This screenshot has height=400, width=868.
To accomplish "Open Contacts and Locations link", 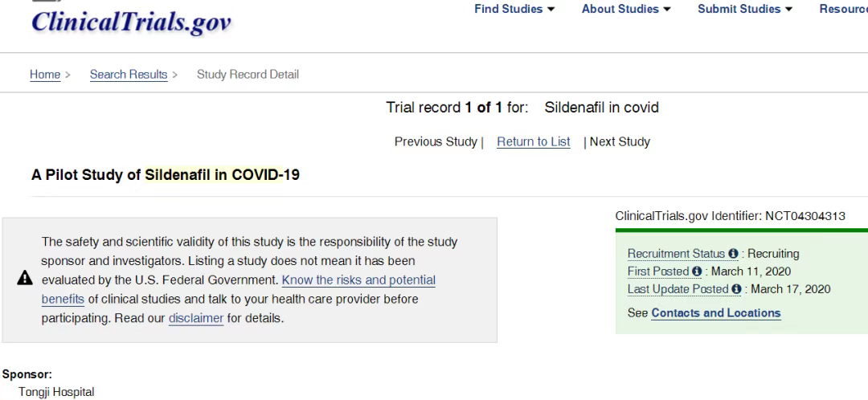I will click(x=716, y=312).
